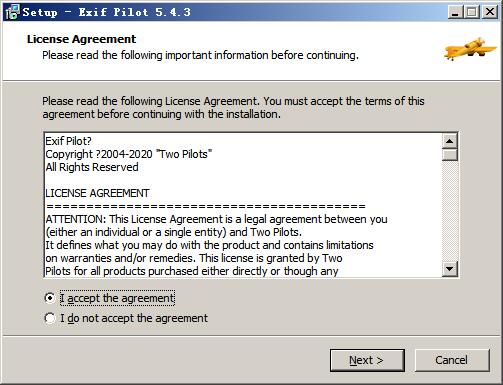Click the setup installer icon in title bar
Screen dimensions: 503x385
point(13,12)
